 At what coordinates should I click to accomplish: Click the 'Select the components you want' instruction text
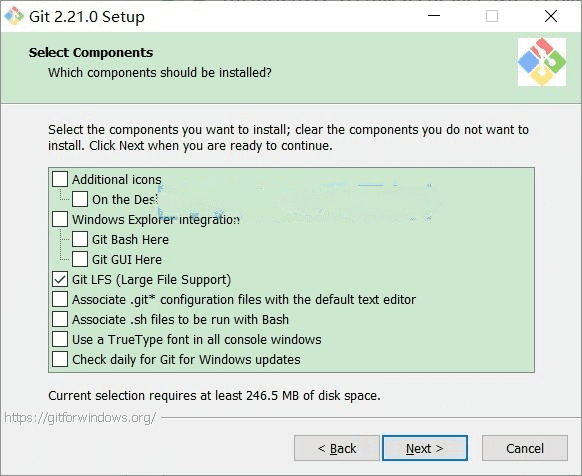tap(288, 137)
